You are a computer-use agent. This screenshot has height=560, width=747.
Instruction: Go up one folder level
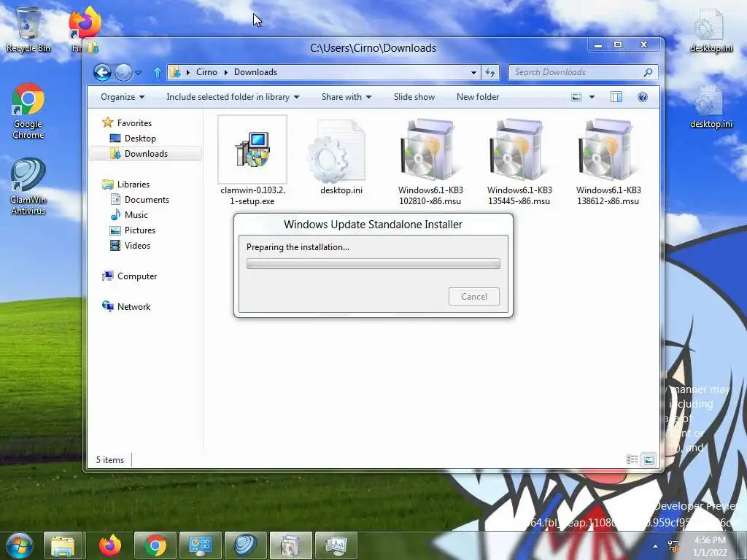(x=158, y=72)
